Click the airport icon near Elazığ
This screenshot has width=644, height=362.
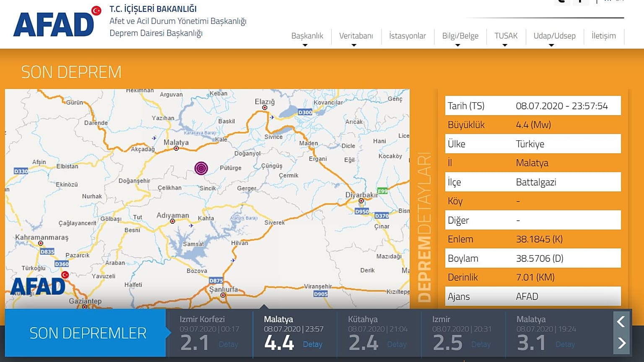[x=272, y=117]
